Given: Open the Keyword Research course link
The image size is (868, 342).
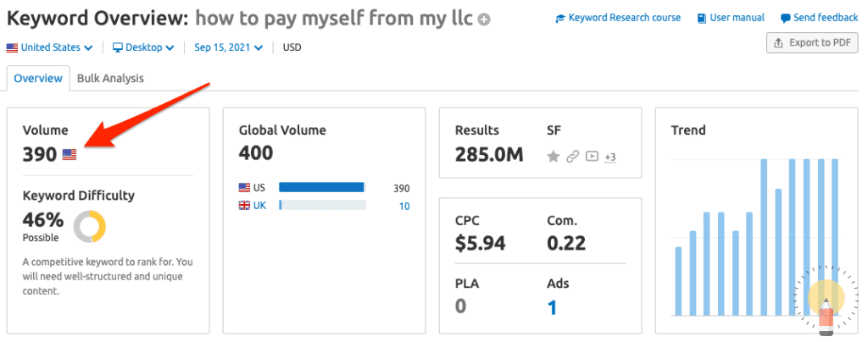Looking at the screenshot, I should click(x=618, y=18).
